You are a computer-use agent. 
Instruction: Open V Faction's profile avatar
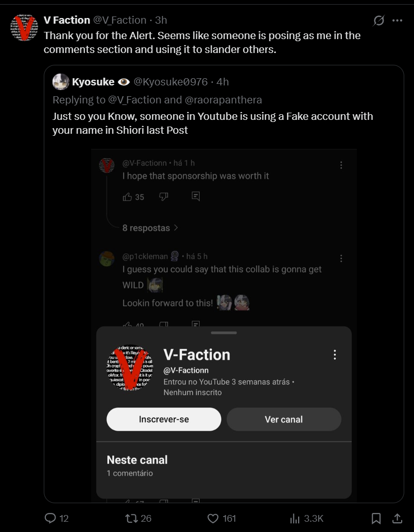pos(24,28)
